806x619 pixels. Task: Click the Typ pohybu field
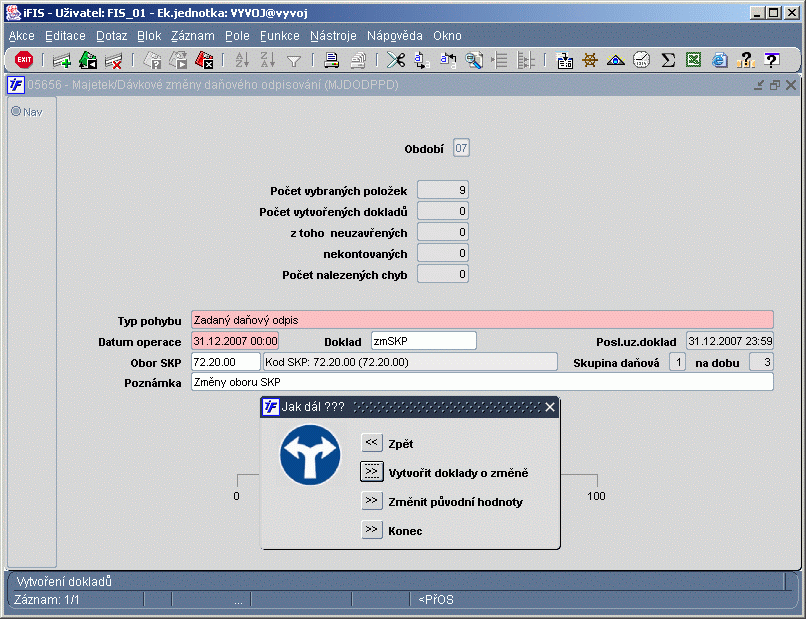482,320
